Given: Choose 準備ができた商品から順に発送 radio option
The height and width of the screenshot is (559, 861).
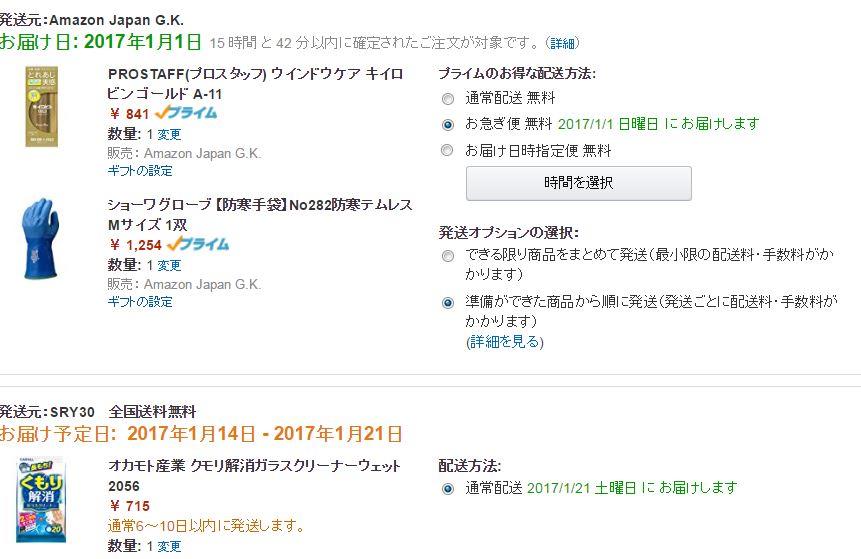Looking at the screenshot, I should click(448, 303).
